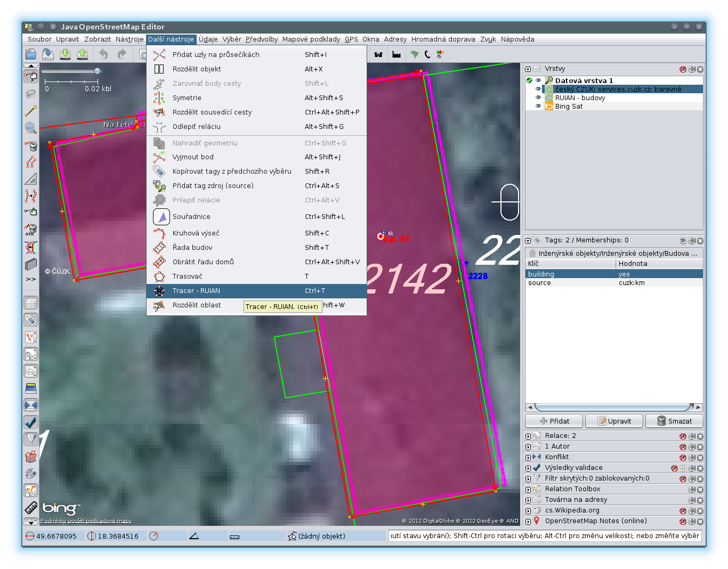Choose Řada budov menu entry
This screenshot has width=728, height=569.
click(256, 247)
